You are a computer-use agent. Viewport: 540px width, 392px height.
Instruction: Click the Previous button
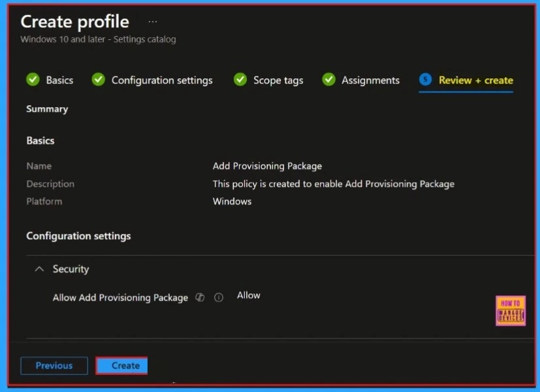(x=54, y=365)
